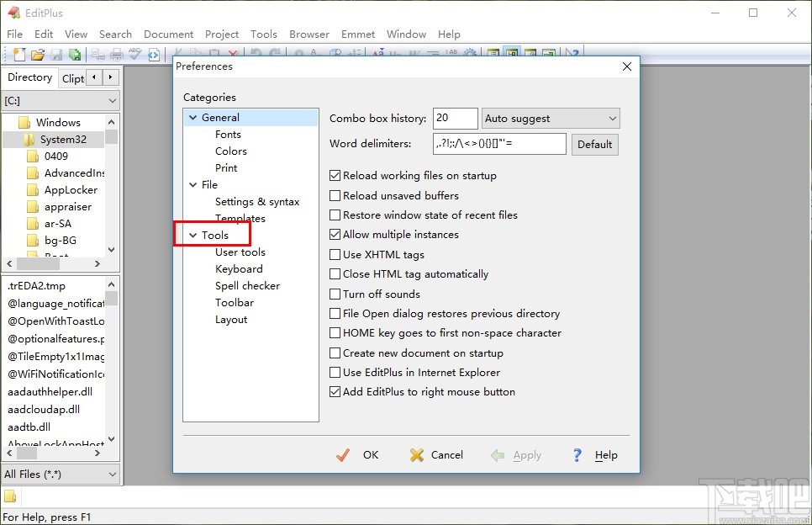Click the Open file toolbar icon
The image size is (812, 525).
37,54
